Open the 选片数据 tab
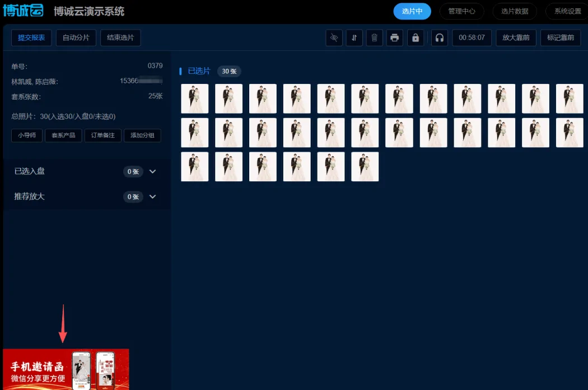This screenshot has height=390, width=588. pyautogui.click(x=515, y=11)
